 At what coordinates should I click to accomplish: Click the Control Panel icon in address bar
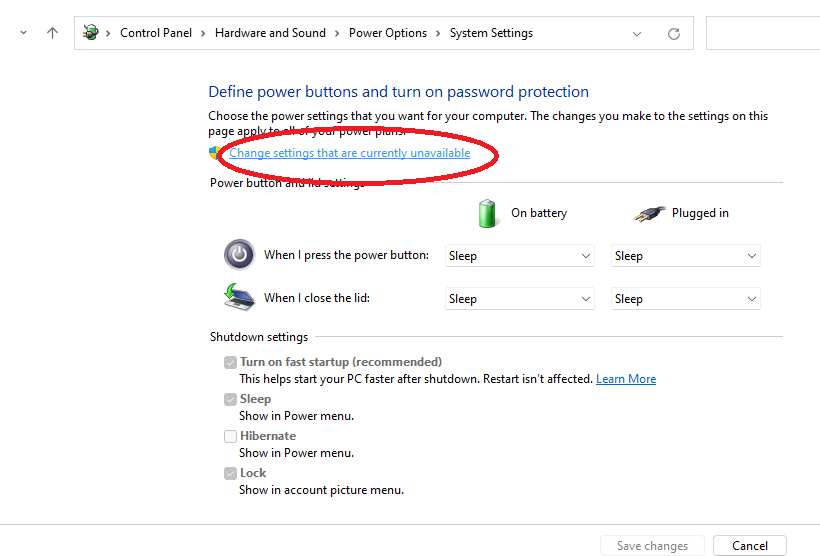pyautogui.click(x=91, y=32)
